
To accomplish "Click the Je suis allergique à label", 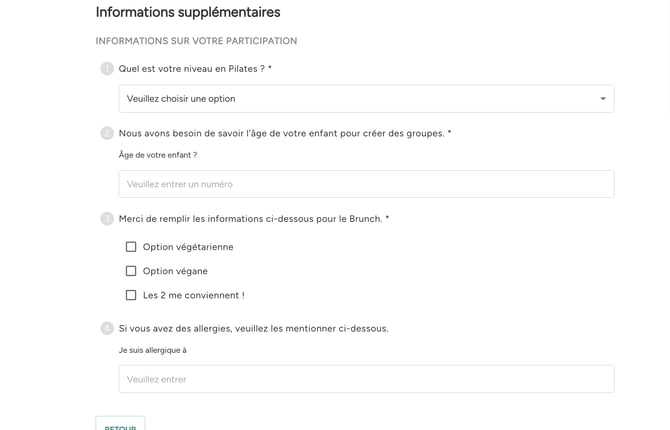I will tap(153, 350).
